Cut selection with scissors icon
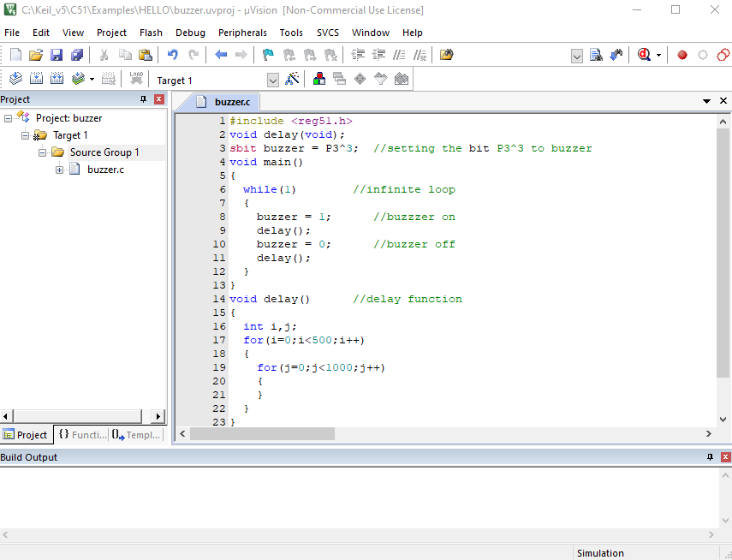The height and width of the screenshot is (560, 732). [104, 55]
